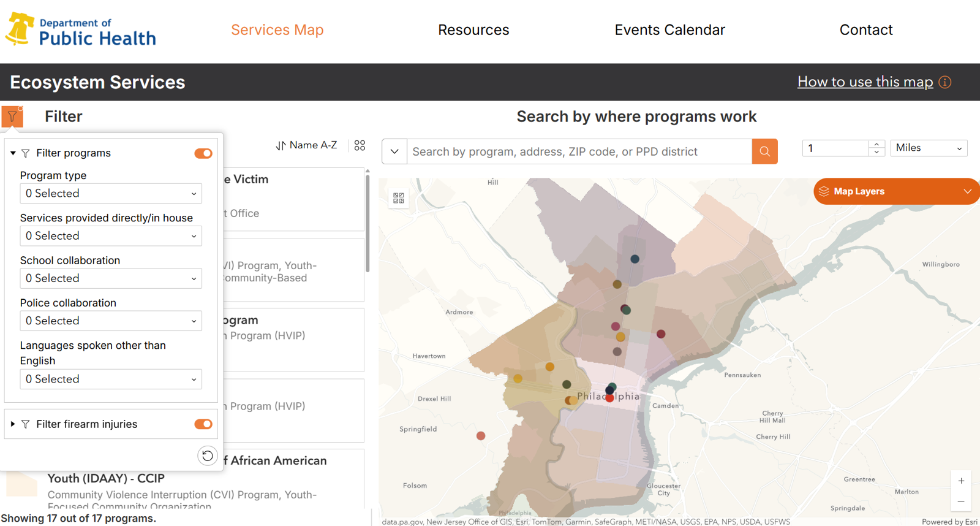Go to Events Calendar page
This screenshot has height=526, width=980.
(x=669, y=30)
